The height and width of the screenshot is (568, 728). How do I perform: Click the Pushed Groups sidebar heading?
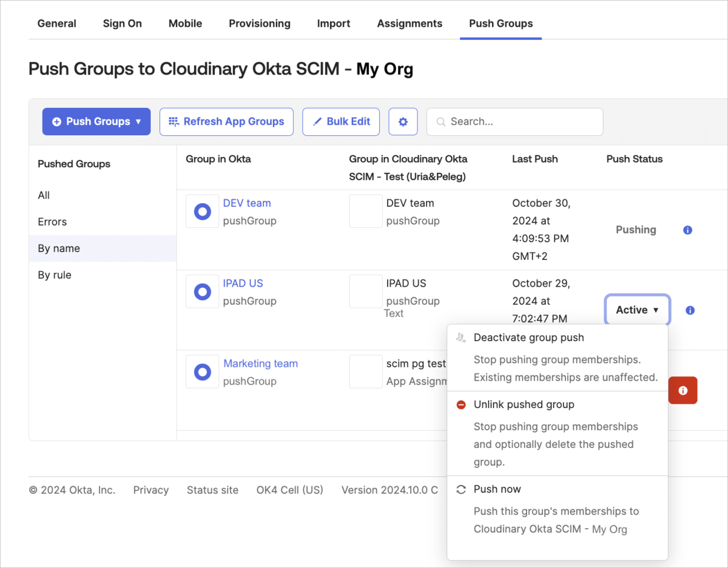click(74, 164)
